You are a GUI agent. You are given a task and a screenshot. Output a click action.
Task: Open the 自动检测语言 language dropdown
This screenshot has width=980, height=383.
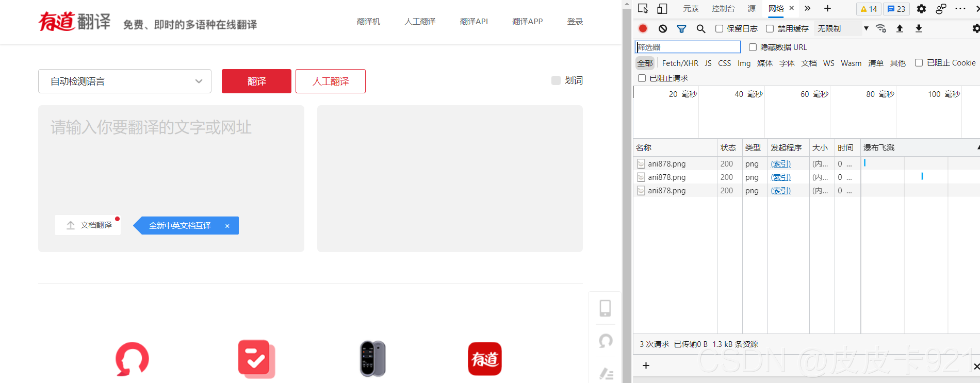[125, 81]
